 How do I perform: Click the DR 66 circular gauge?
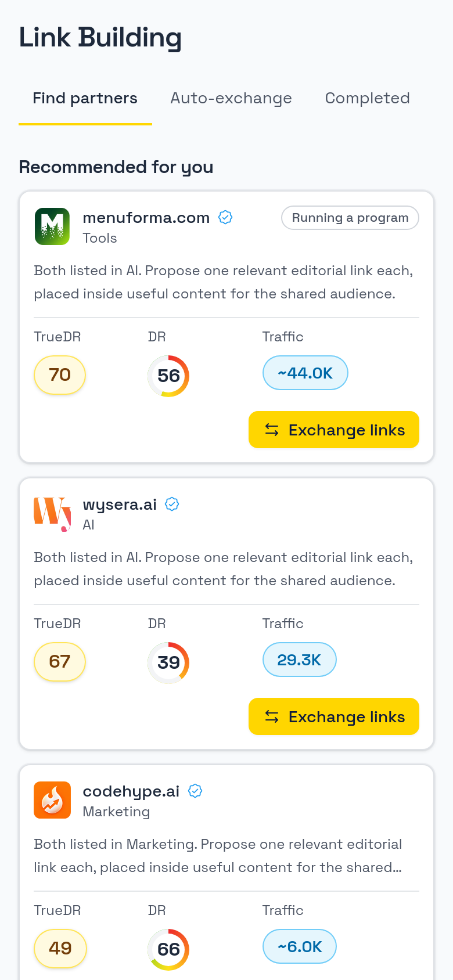168,949
